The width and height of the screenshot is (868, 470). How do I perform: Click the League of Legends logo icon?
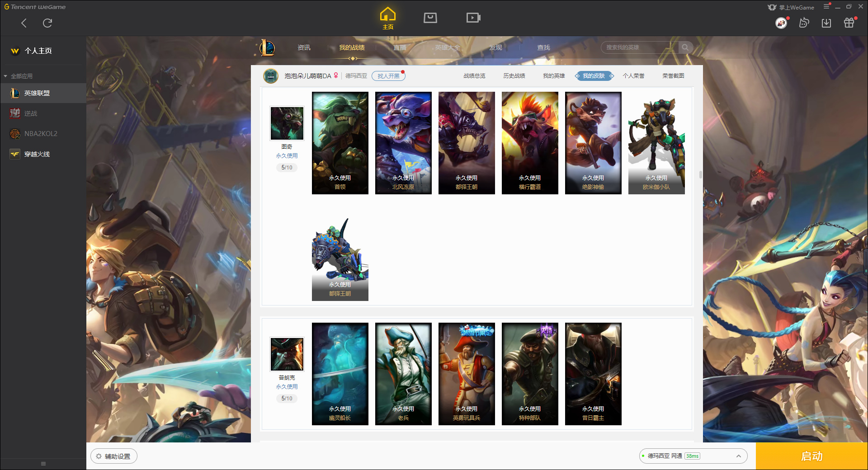point(267,47)
